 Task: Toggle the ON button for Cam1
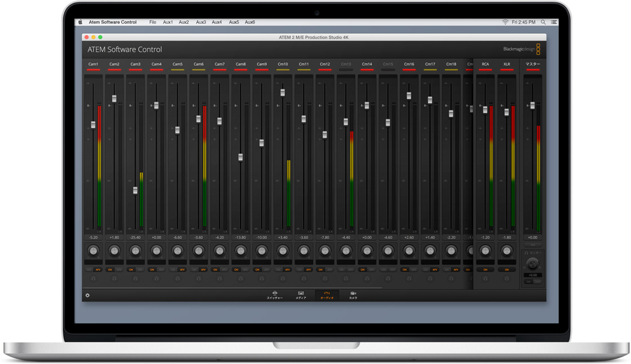pyautogui.click(x=89, y=269)
